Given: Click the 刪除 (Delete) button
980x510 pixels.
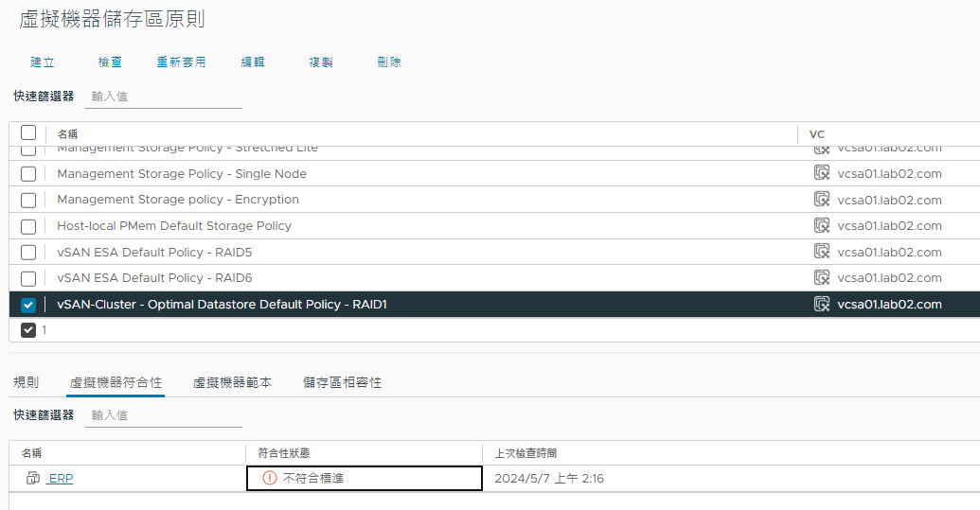Looking at the screenshot, I should [x=389, y=62].
